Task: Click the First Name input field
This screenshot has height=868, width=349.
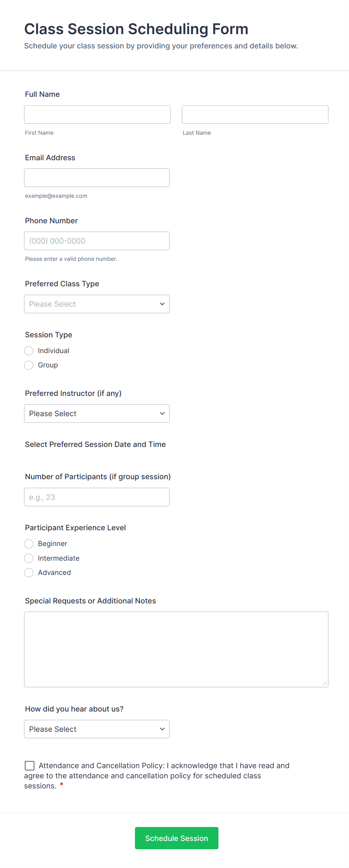Action: 97,114
